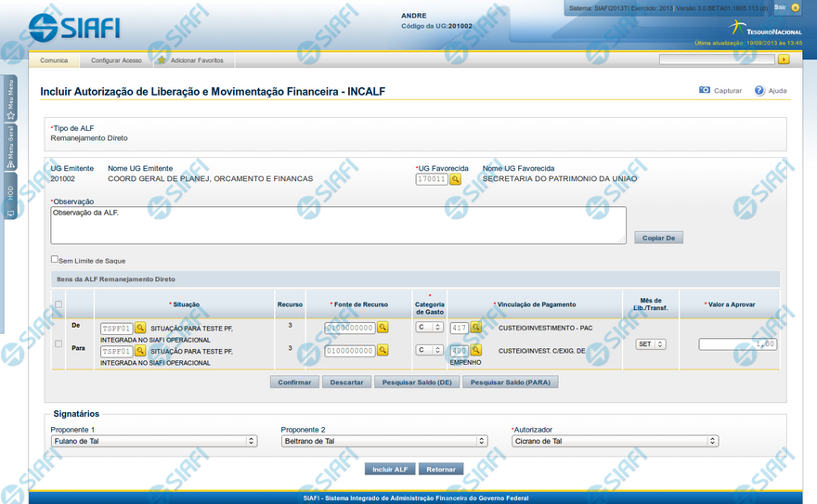Screen dimensions: 817x504
Task: Click the Capturar camera icon
Action: (705, 90)
